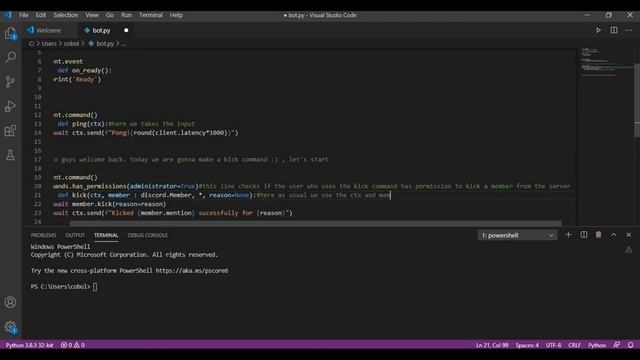
Task: Open the Source Control view
Action: (x=10, y=82)
